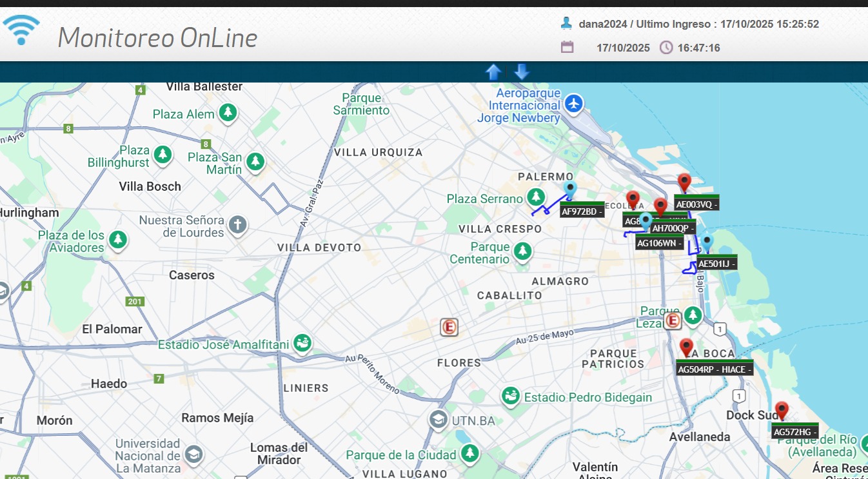Click the Plaza Serrano park icon

coord(535,196)
